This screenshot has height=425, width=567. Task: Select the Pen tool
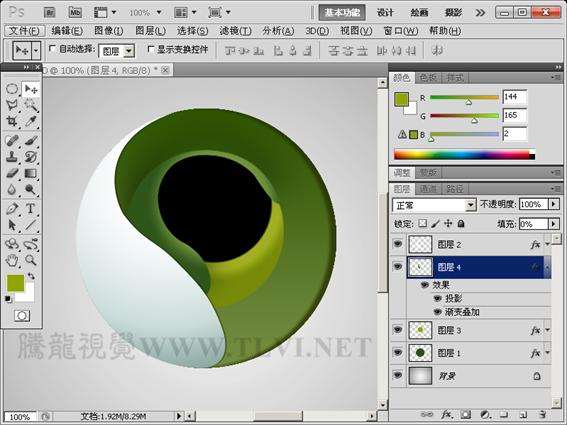[x=12, y=209]
